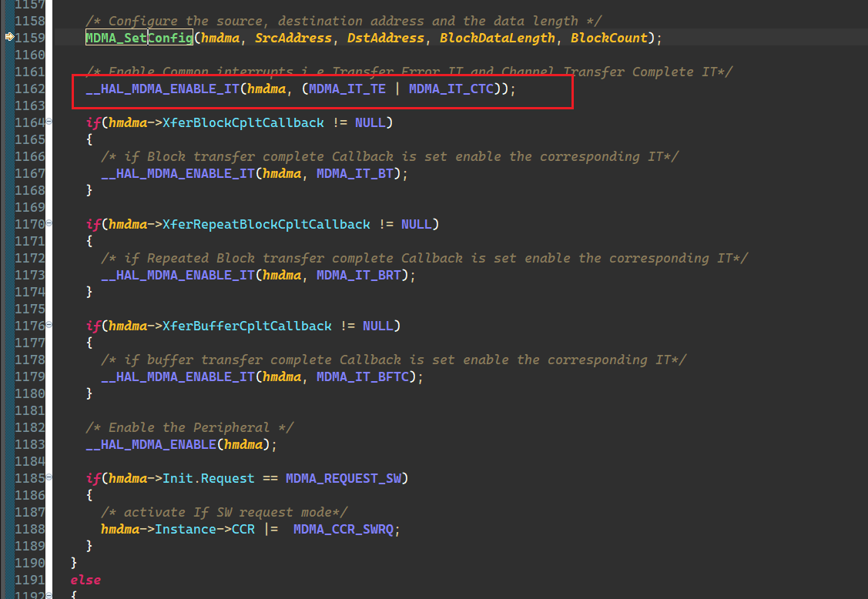The height and width of the screenshot is (599, 868).
Task: Click the else keyword on line 1191
Action: 85,581
